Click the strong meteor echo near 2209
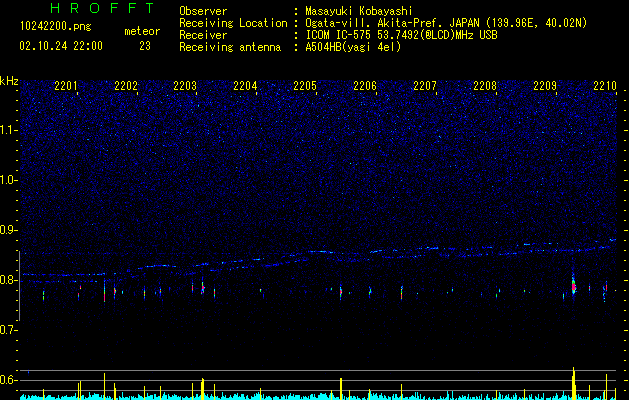 click(x=574, y=286)
